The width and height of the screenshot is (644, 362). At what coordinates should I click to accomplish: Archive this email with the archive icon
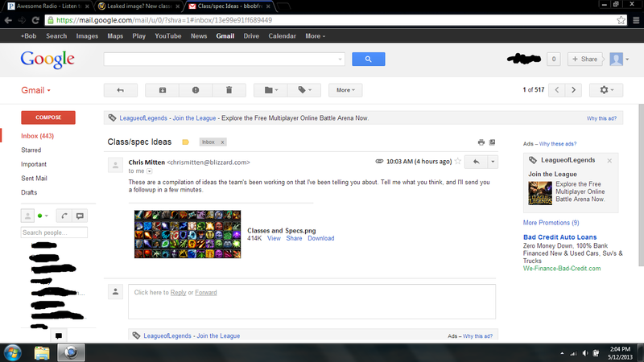tap(163, 90)
